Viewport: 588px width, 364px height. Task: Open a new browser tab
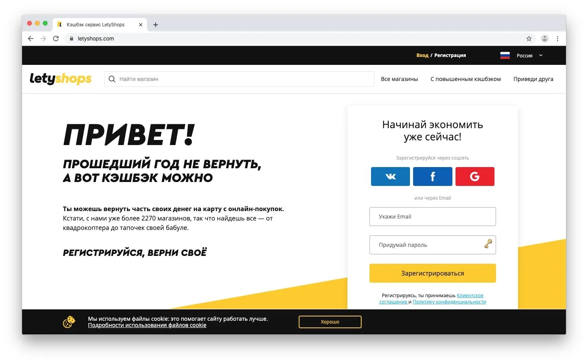click(x=156, y=25)
